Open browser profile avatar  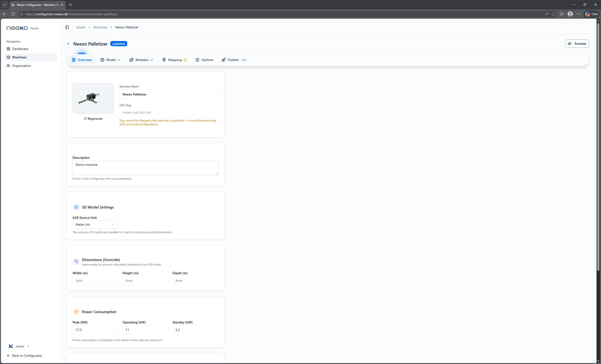(x=570, y=14)
